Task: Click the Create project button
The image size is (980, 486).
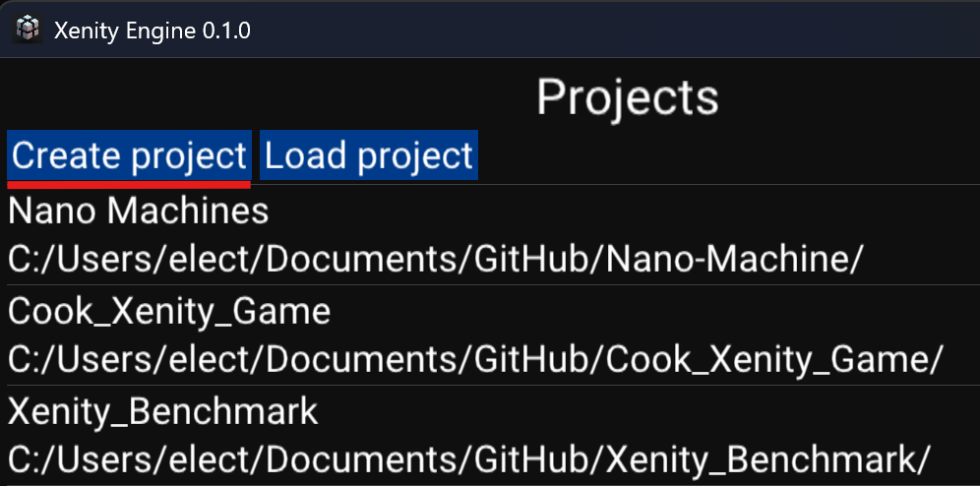Action: 129,154
